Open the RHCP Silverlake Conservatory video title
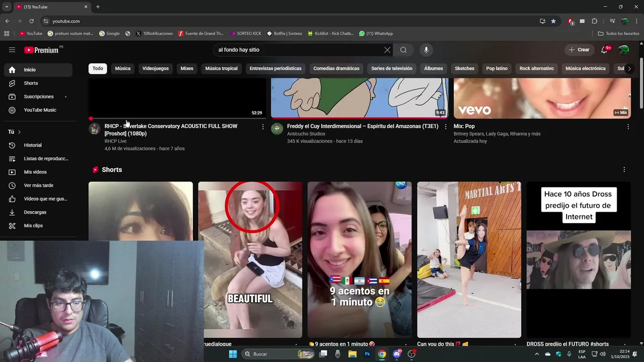644x362 pixels. pos(171,130)
